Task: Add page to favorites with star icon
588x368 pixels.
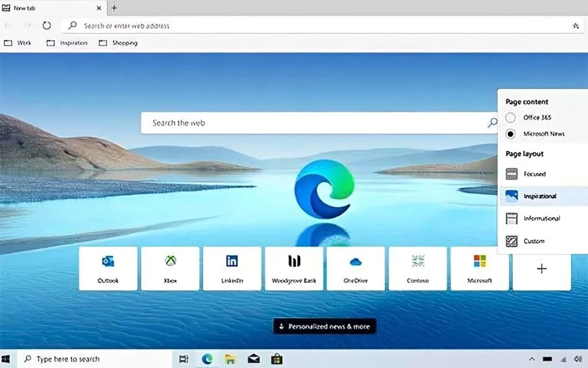Action: (576, 25)
